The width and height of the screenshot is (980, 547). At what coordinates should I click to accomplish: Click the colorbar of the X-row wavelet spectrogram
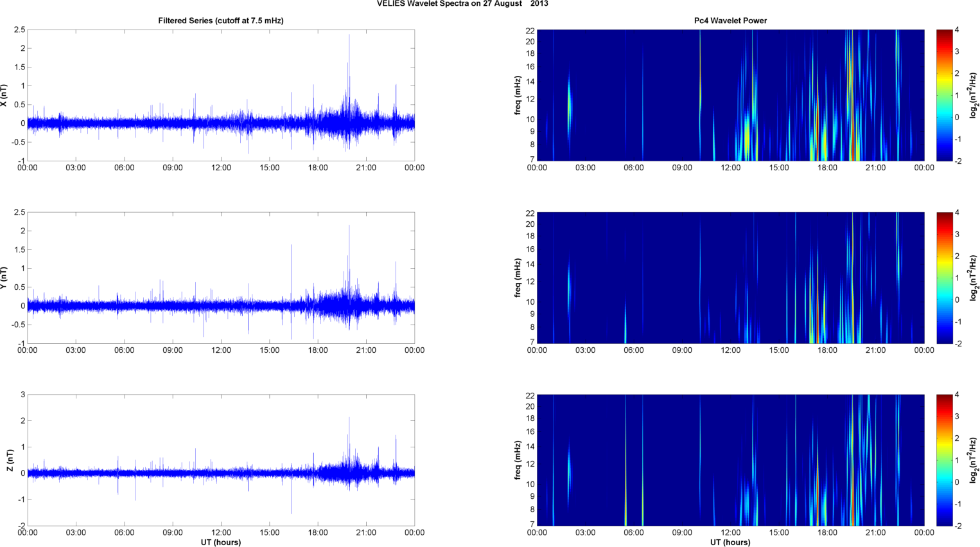[x=944, y=95]
